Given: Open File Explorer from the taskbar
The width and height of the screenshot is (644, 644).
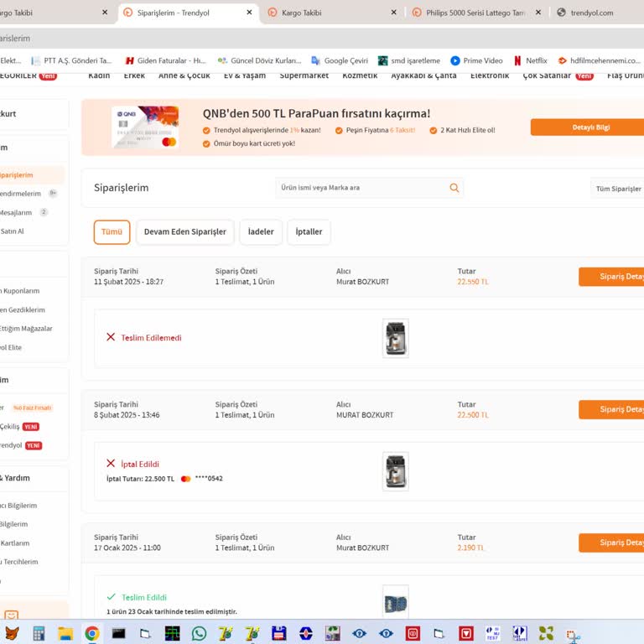Looking at the screenshot, I should (65, 633).
